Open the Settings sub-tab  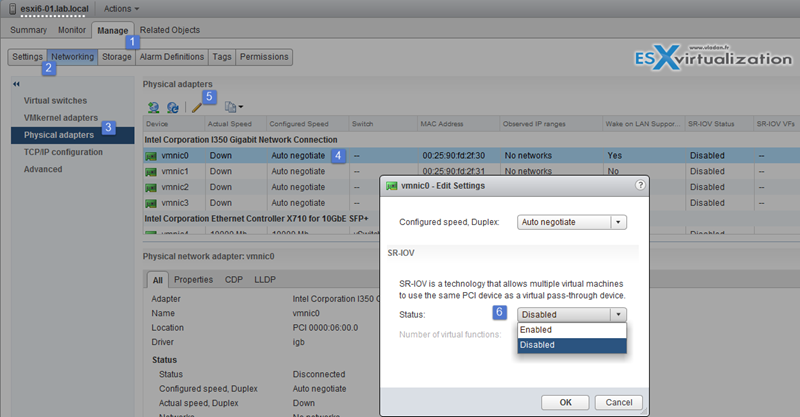coord(28,57)
